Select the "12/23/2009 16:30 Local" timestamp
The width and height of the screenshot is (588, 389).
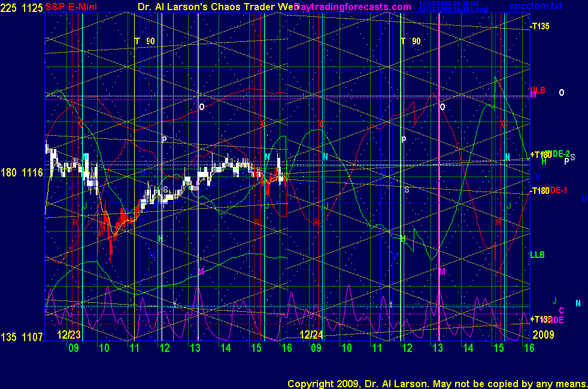pyautogui.click(x=453, y=9)
